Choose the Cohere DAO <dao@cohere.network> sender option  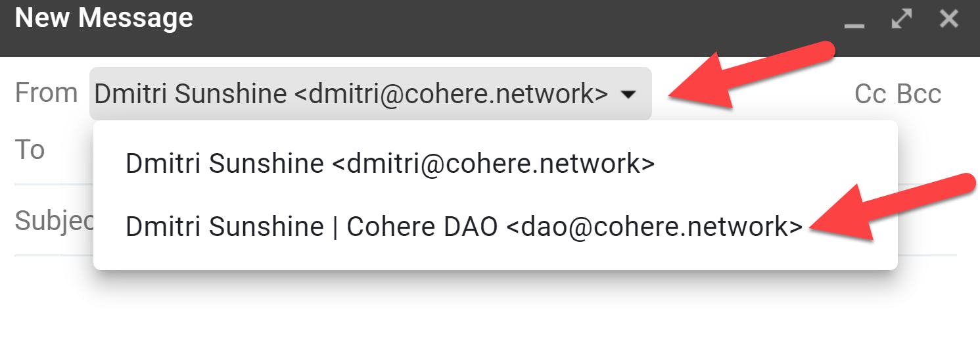click(x=464, y=226)
